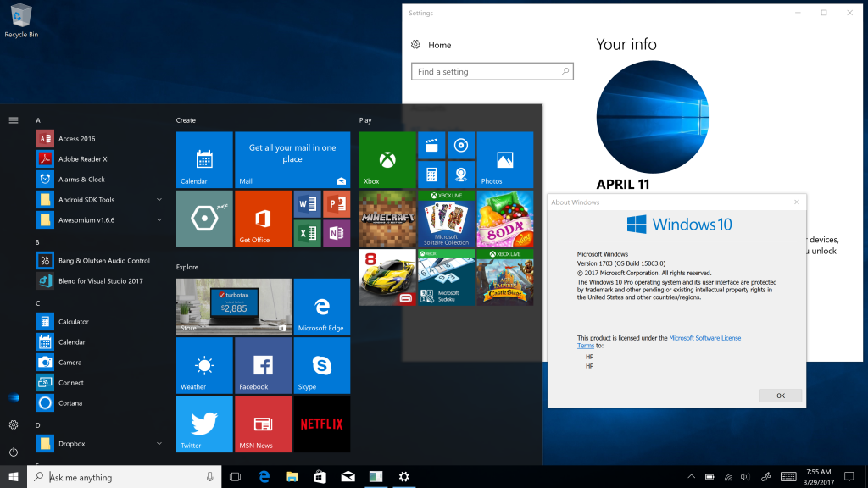Open the Microsoft Software License Terms link
The image size is (868, 488).
click(x=704, y=338)
